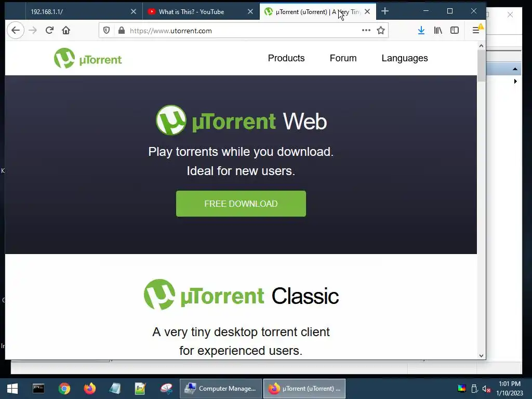The height and width of the screenshot is (399, 532).
Task: Select the µTorrent (uTorrent) tab
Action: (318, 11)
